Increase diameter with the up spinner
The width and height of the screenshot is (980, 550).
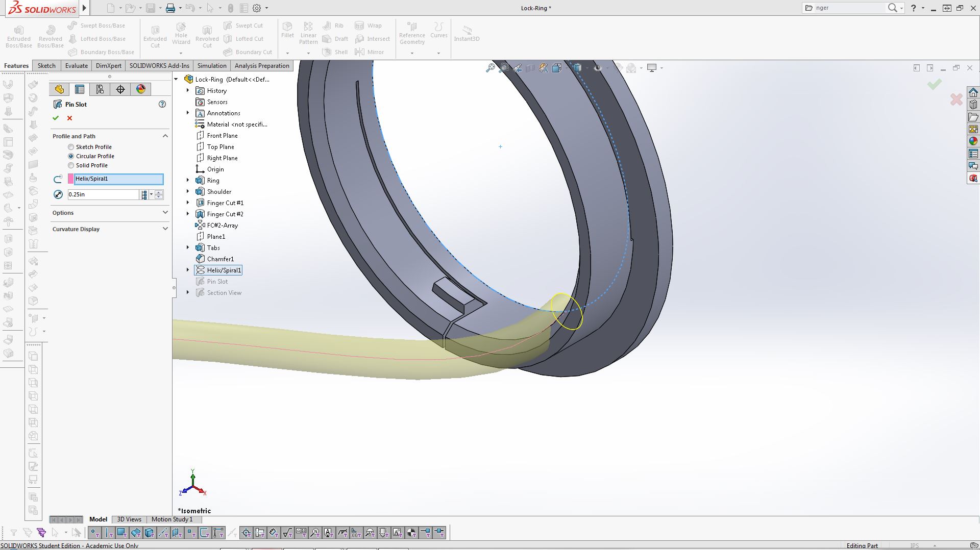[x=159, y=192]
